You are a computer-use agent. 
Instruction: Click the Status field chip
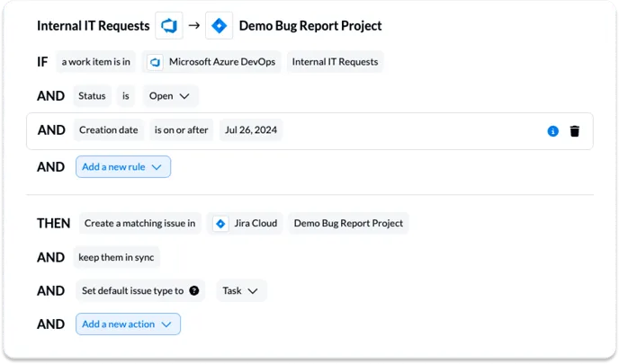92,96
